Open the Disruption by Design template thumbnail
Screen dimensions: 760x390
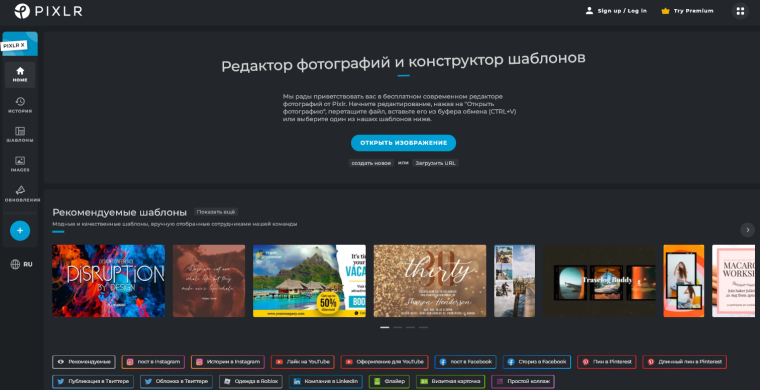[109, 281]
